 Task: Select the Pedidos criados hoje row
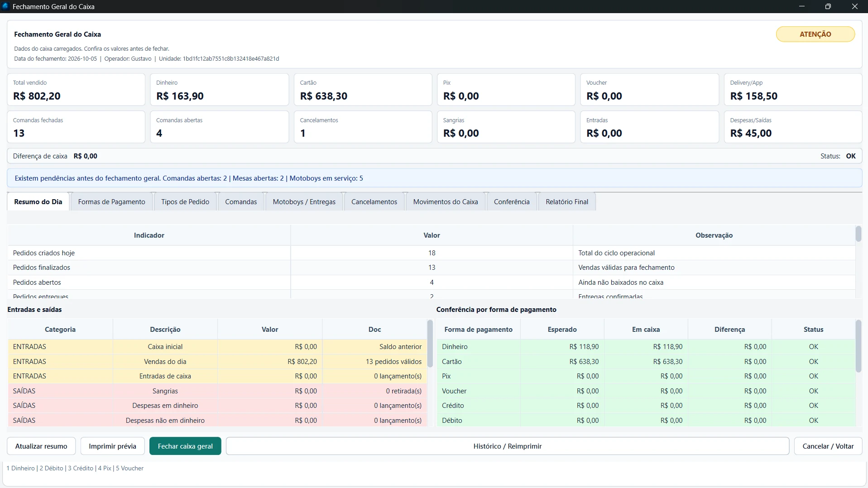(x=432, y=253)
